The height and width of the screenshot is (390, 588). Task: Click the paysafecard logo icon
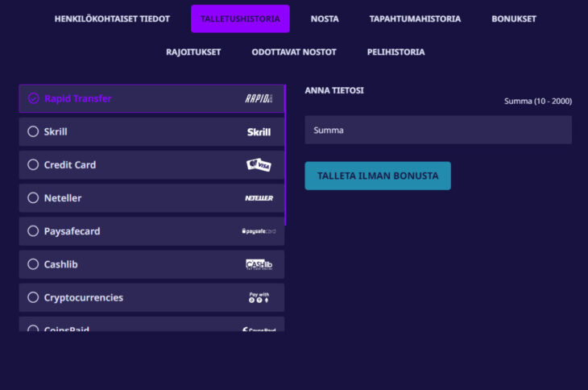coord(259,231)
